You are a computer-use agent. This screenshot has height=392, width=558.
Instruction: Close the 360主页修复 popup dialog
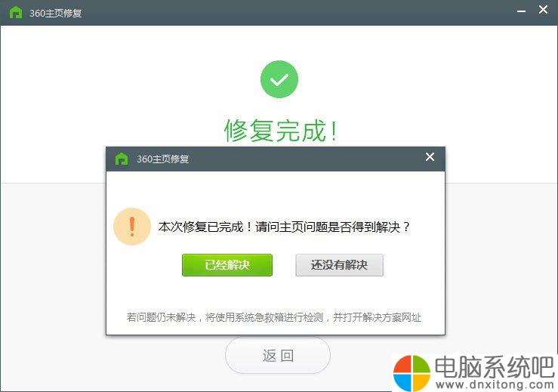tap(430, 156)
